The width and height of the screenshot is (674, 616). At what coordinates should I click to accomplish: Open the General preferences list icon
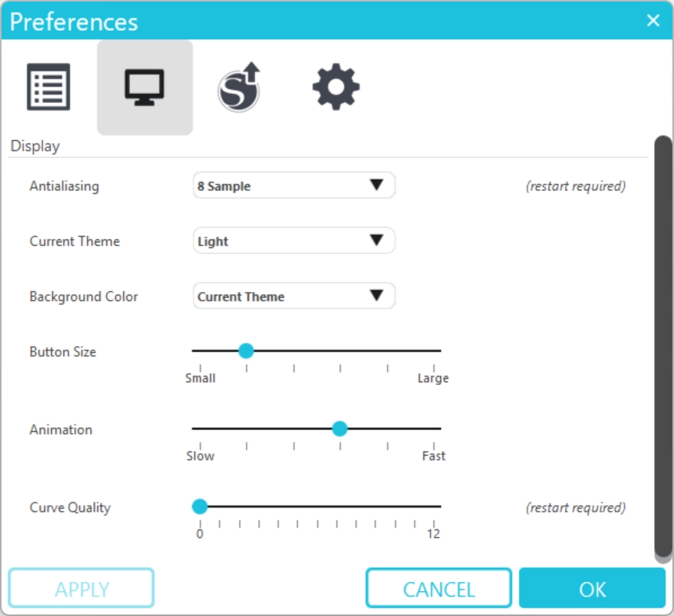(x=49, y=87)
